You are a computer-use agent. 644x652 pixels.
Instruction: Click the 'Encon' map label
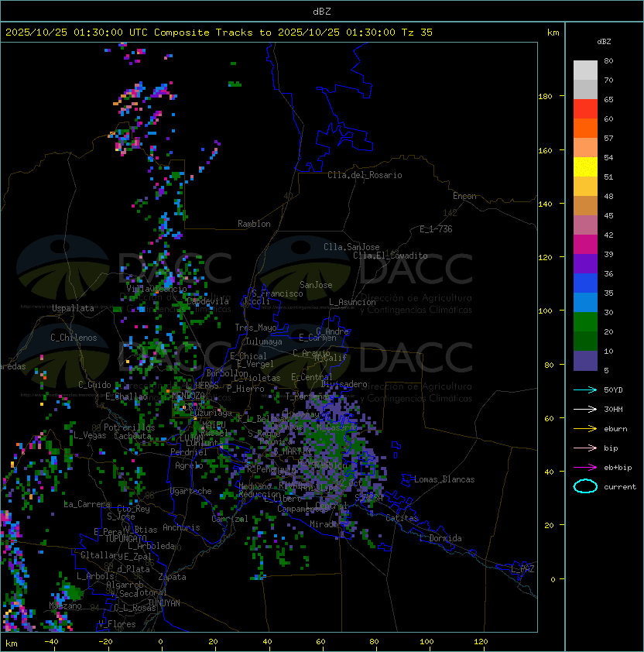464,196
